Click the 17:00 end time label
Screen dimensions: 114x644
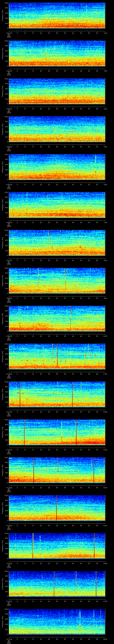(105, 601)
